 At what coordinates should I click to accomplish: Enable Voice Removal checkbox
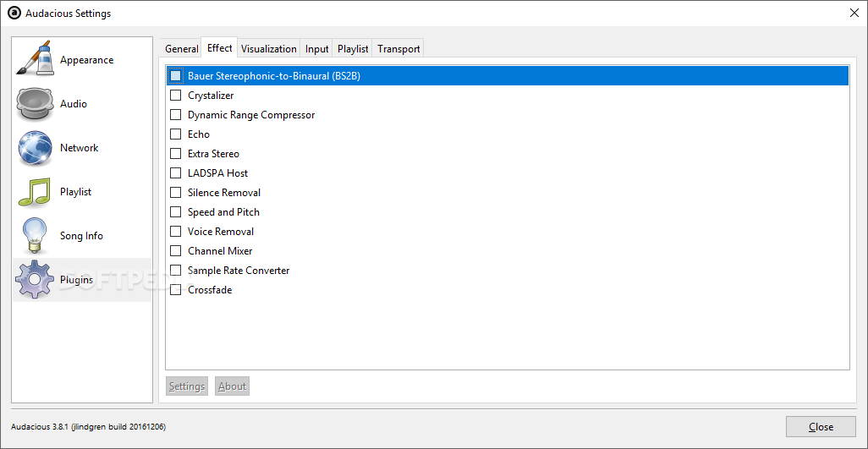(175, 231)
